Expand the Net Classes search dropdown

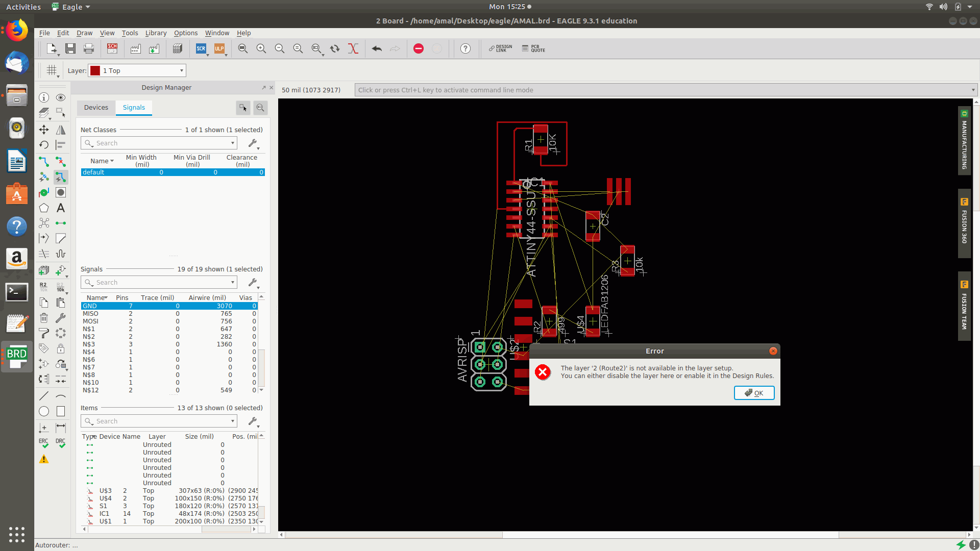click(233, 143)
